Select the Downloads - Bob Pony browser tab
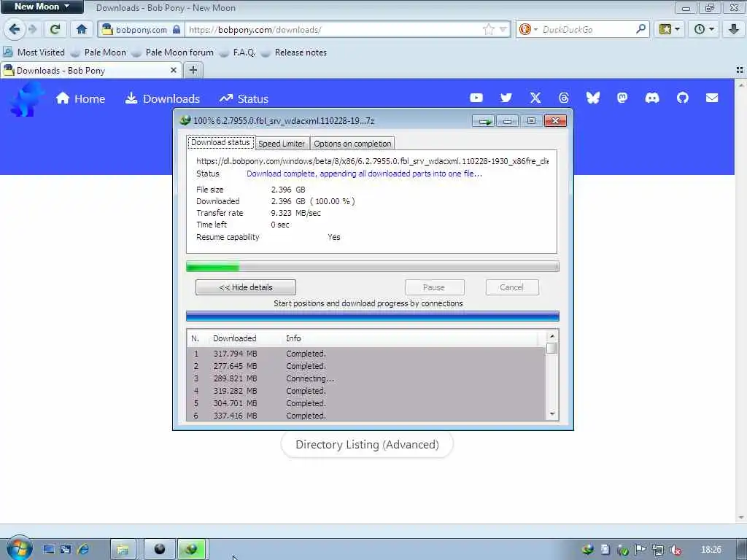 point(90,71)
